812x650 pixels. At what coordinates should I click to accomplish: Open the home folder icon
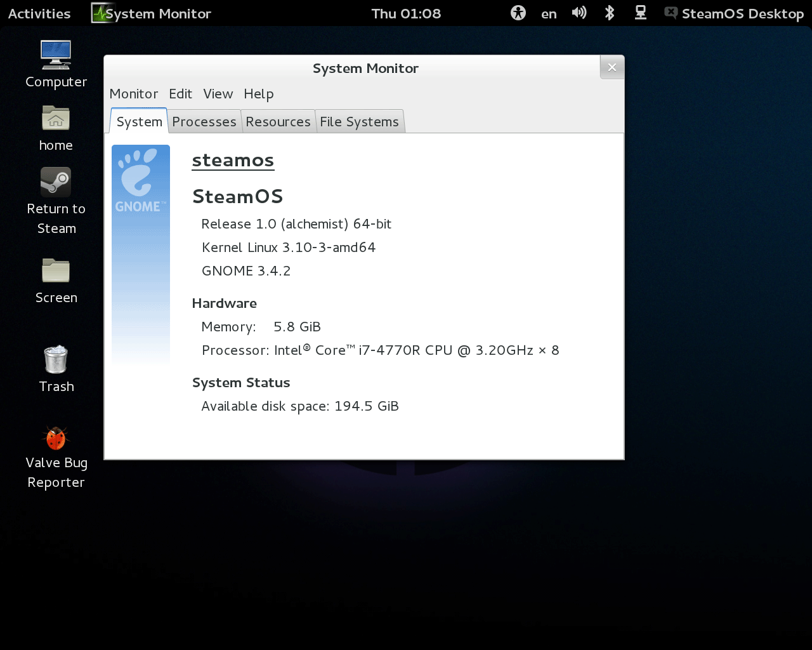point(56,118)
